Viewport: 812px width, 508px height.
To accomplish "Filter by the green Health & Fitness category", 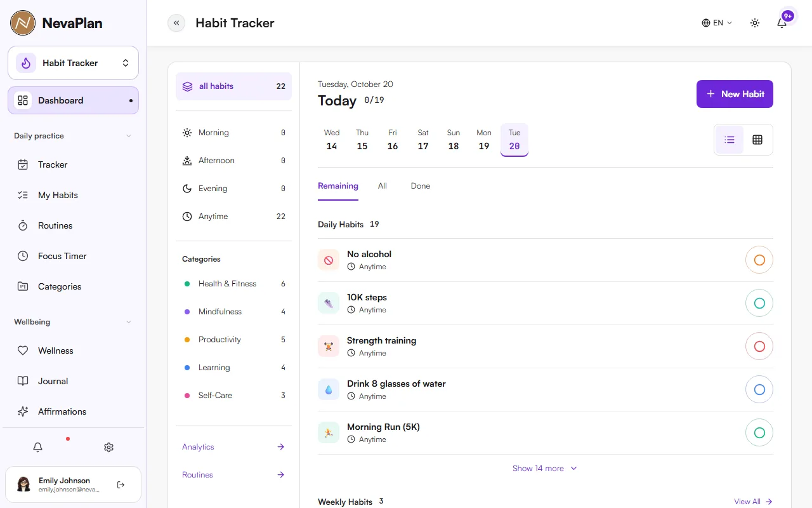I will pos(233,284).
